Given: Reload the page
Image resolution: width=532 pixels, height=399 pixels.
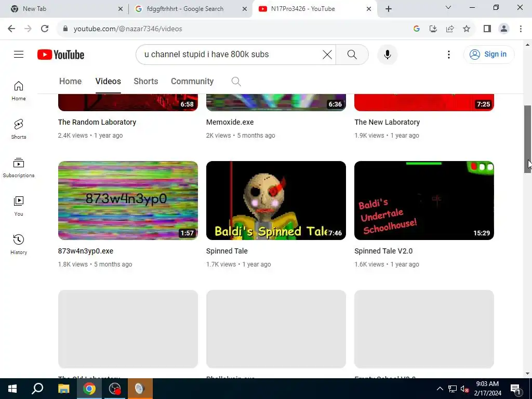Looking at the screenshot, I should coord(45,29).
